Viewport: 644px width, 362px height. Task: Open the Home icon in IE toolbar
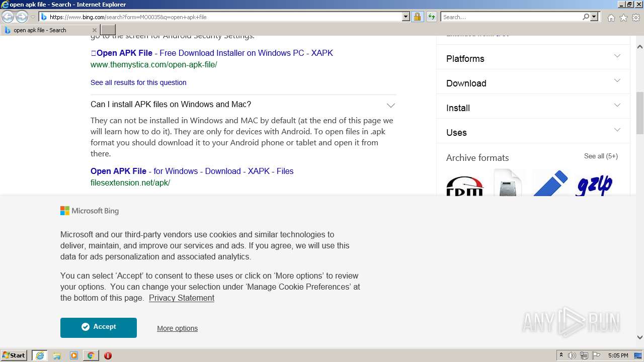pos(611,18)
